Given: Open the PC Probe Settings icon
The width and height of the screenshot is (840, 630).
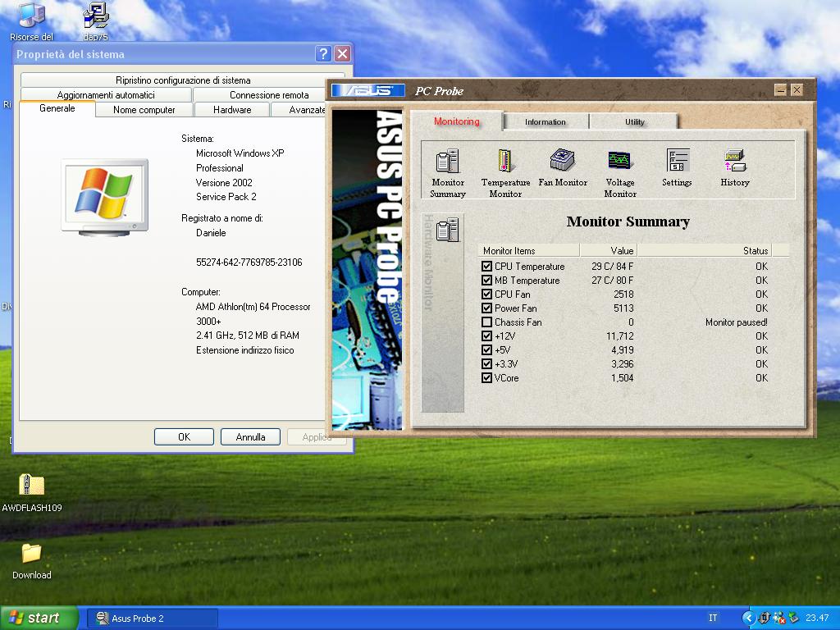Looking at the screenshot, I should [677, 167].
